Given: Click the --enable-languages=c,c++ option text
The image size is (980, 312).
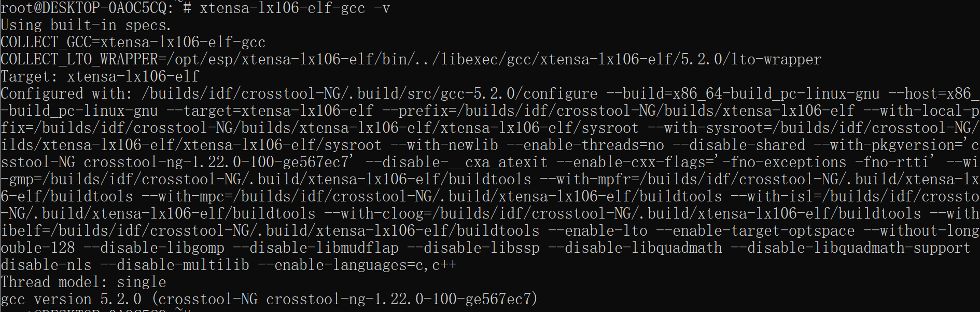Looking at the screenshot, I should (x=357, y=265).
